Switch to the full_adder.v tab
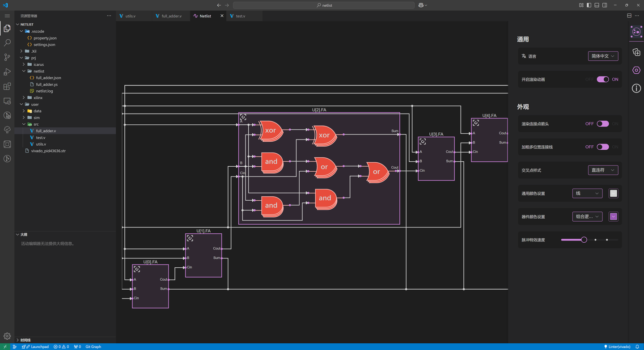This screenshot has height=350, width=644. (x=172, y=16)
